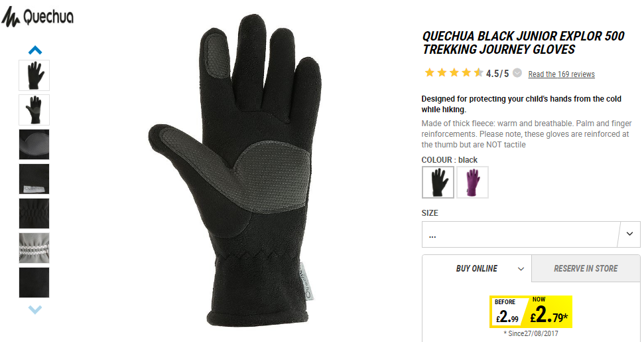View the Quechua label close-up thumbnail
644x342 pixels.
pos(34,179)
